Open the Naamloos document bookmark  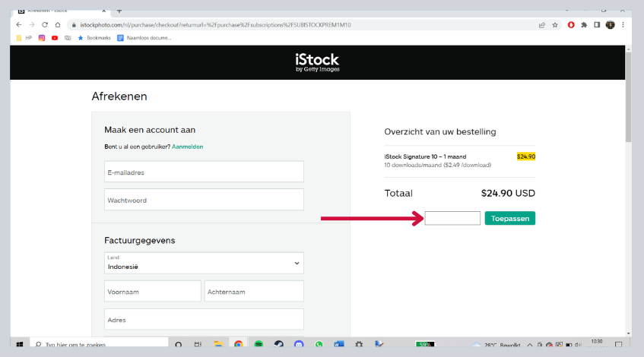pyautogui.click(x=144, y=38)
